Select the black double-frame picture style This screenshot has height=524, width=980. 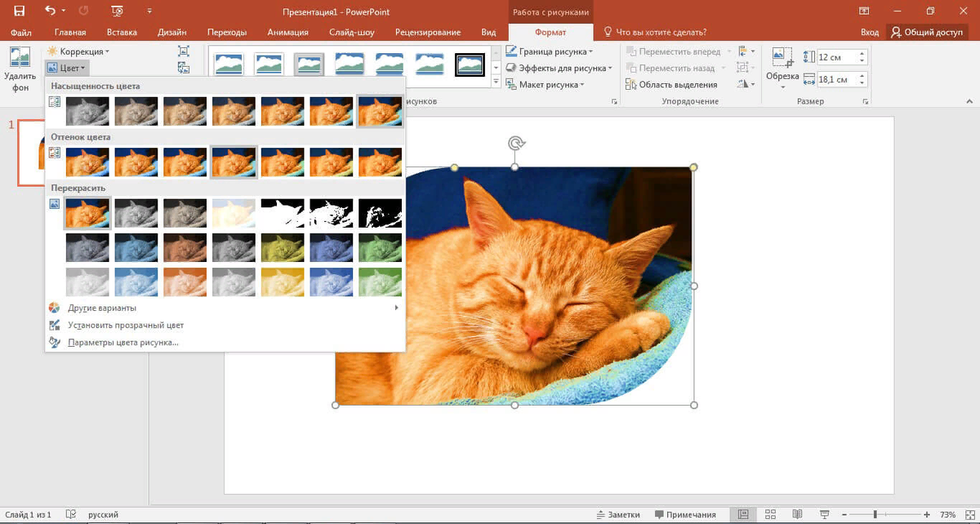(x=470, y=64)
